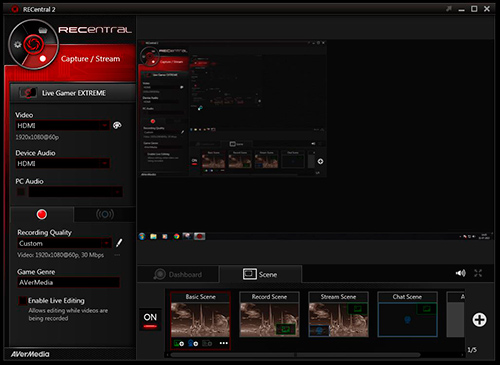The image size is (500, 365).
Task: Mute preview with the speaker icon
Action: pyautogui.click(x=460, y=273)
